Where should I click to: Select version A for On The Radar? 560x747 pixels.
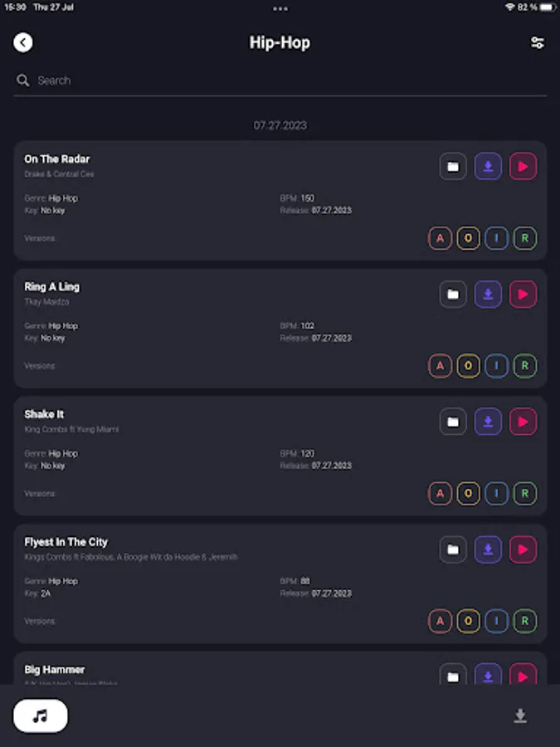coord(440,239)
